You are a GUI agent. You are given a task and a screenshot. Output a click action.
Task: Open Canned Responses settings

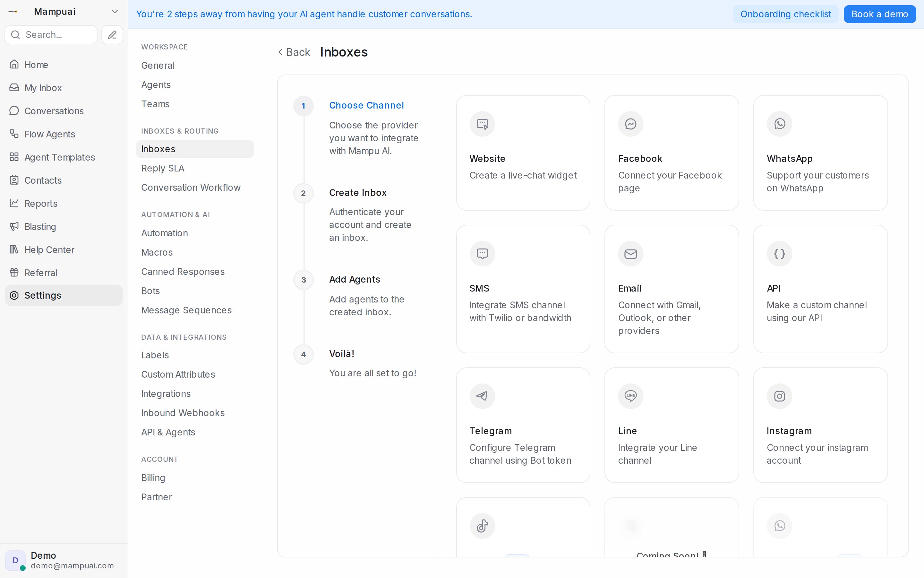click(183, 272)
